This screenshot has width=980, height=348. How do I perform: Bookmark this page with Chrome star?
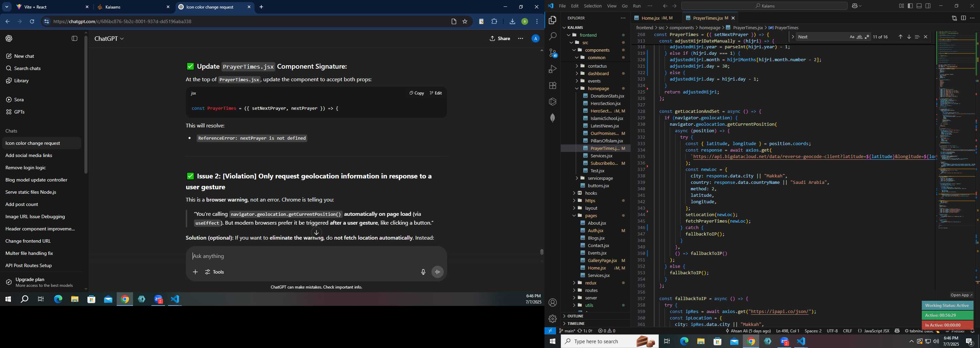(464, 22)
